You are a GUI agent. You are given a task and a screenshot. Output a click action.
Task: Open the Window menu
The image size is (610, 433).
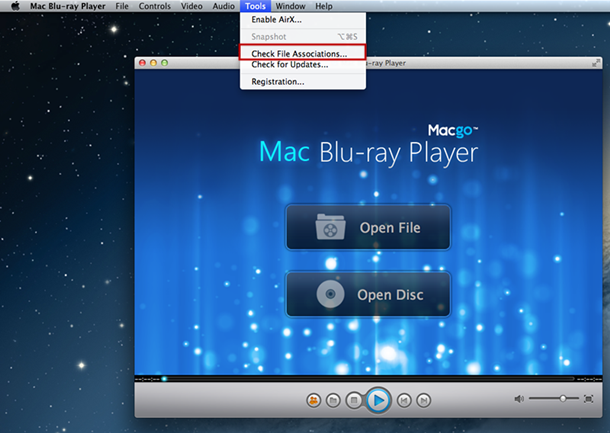pyautogui.click(x=290, y=6)
